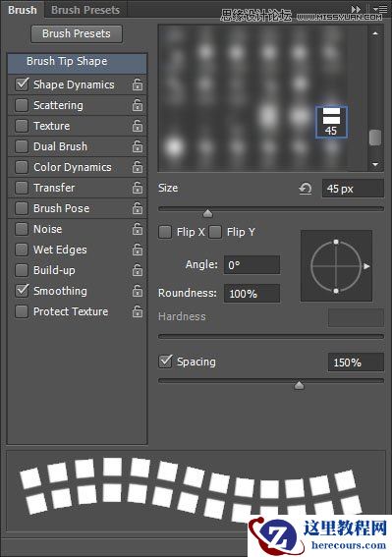This screenshot has height=557, width=392.
Task: Select the Brush Tip Shape section
Action: 77,63
